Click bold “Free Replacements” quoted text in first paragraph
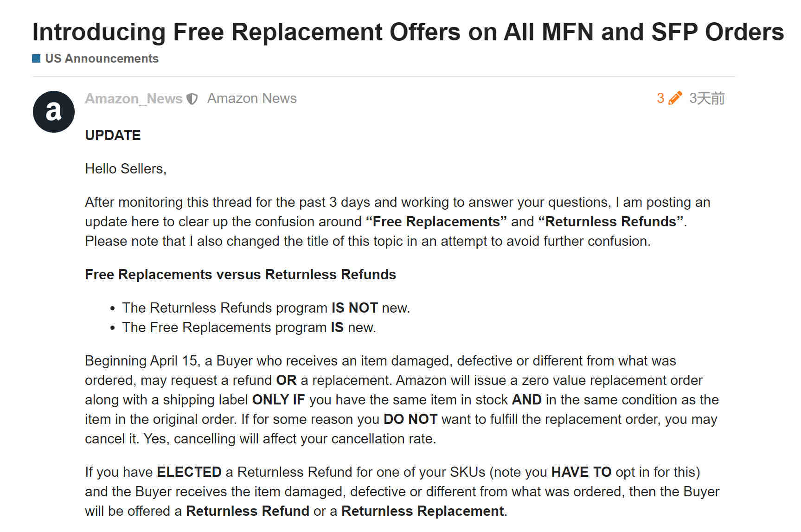 (x=436, y=222)
